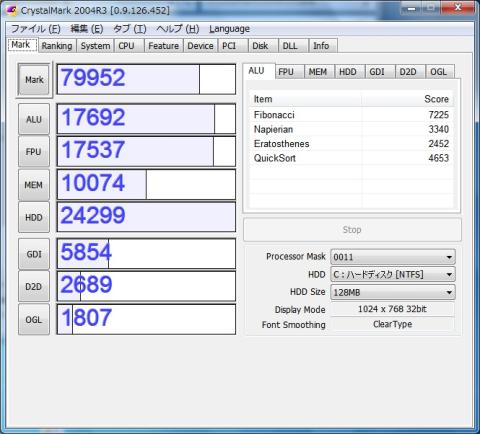Run the full Mark benchmark button
480x434 pixels.
tap(34, 80)
